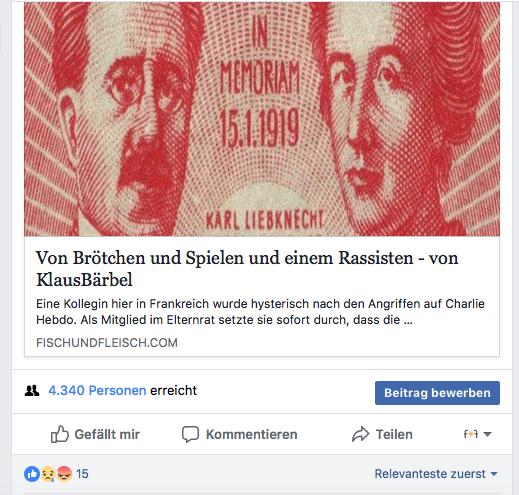Click the angry face reaction icon
519x495 pixels.
(x=64, y=474)
